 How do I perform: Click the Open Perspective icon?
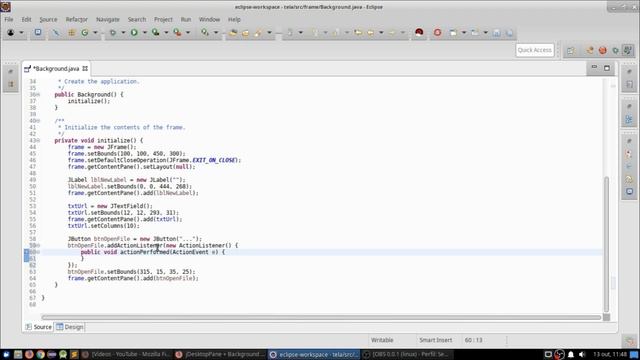(571, 50)
